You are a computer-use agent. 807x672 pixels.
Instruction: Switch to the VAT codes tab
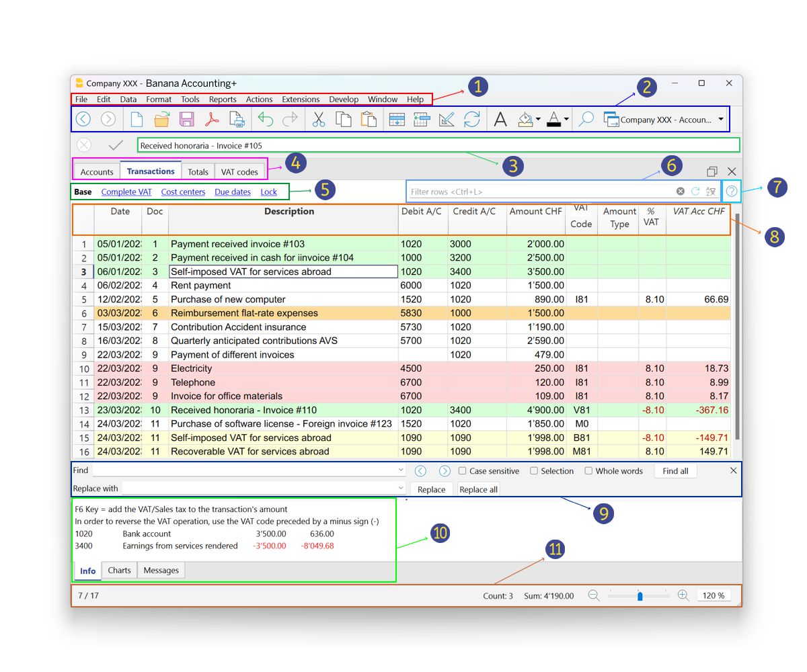click(x=239, y=171)
